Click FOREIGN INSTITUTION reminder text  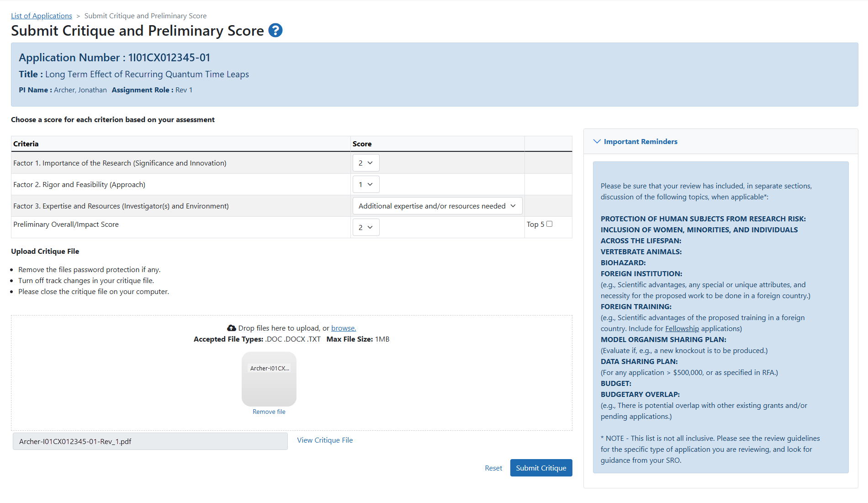pos(641,273)
